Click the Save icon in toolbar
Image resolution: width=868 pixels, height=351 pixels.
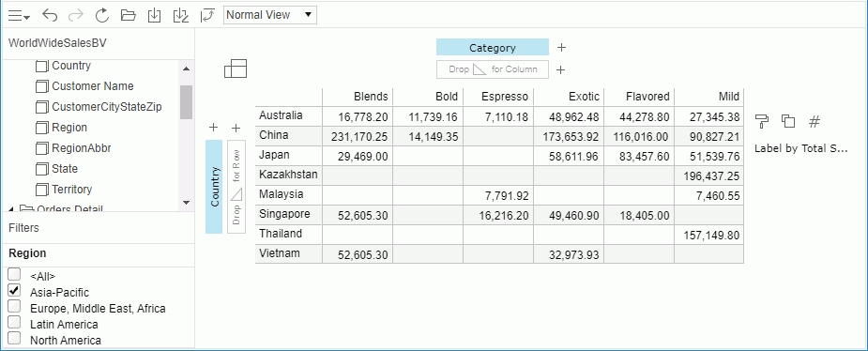(155, 16)
